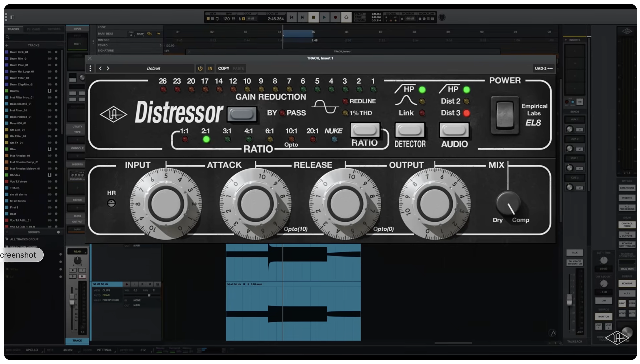Toggle the DIM button
The height and width of the screenshot is (364, 640).
coord(604,301)
